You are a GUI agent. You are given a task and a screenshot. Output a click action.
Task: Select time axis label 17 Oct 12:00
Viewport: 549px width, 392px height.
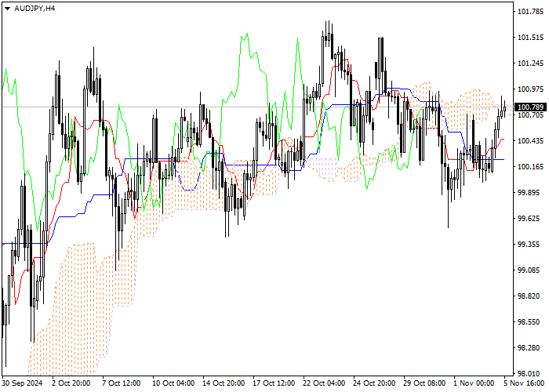[x=274, y=383]
